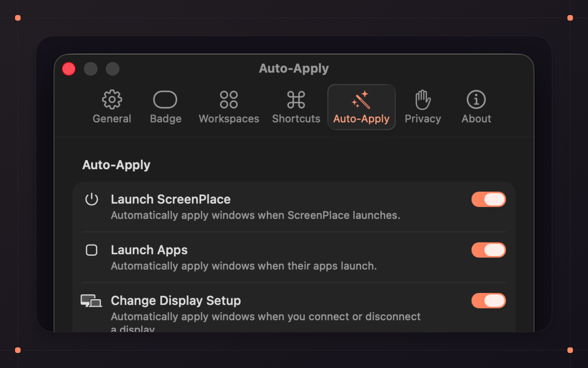
Task: Open the About info icon
Action: pyautogui.click(x=476, y=99)
